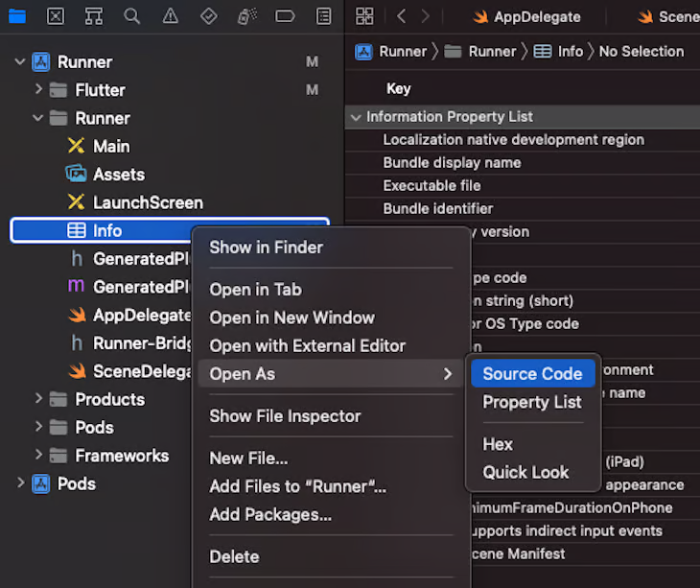
Task: Expand the Flutter folder
Action: point(38,89)
